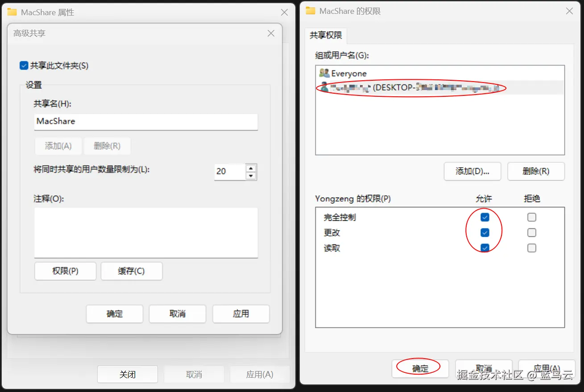Click the folder icon in MacShare 的权限 title bar
584x392 pixels.
pos(310,11)
